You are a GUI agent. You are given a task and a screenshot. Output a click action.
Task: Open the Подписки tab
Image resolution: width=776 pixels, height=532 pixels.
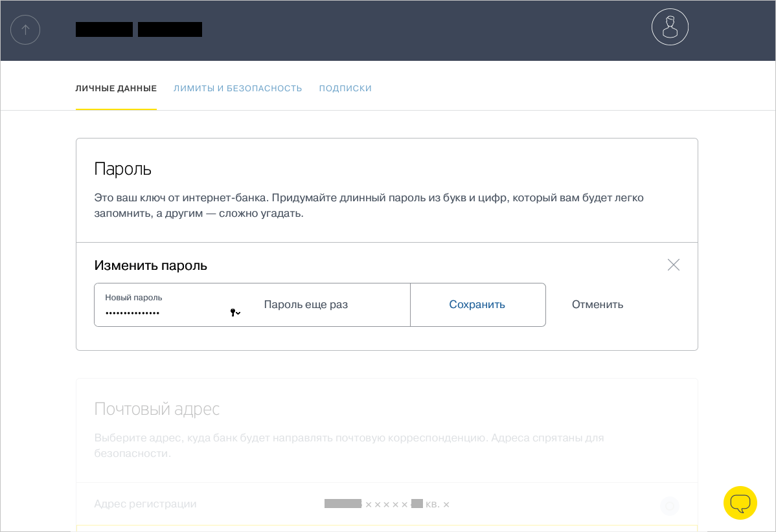(x=345, y=89)
